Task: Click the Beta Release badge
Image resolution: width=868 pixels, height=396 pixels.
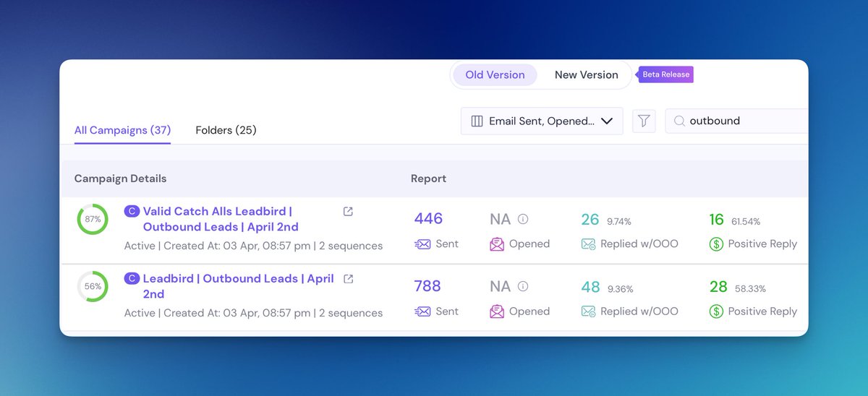Action: click(x=665, y=74)
